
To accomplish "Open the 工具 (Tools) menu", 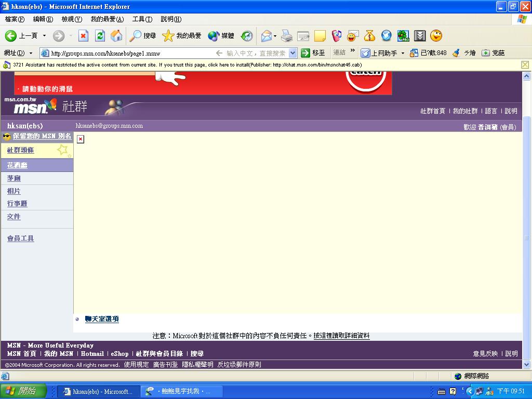I will tap(142, 19).
